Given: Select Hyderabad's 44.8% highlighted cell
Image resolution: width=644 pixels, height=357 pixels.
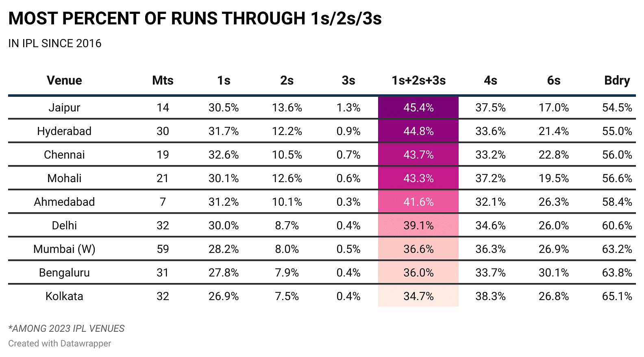Looking at the screenshot, I should pyautogui.click(x=418, y=131).
